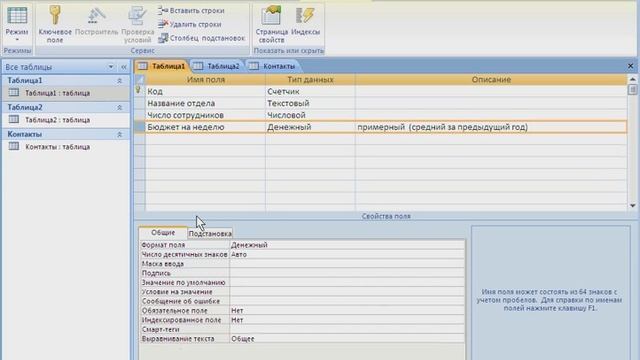
Task: Select the Код row key icon selector
Action: [139, 91]
